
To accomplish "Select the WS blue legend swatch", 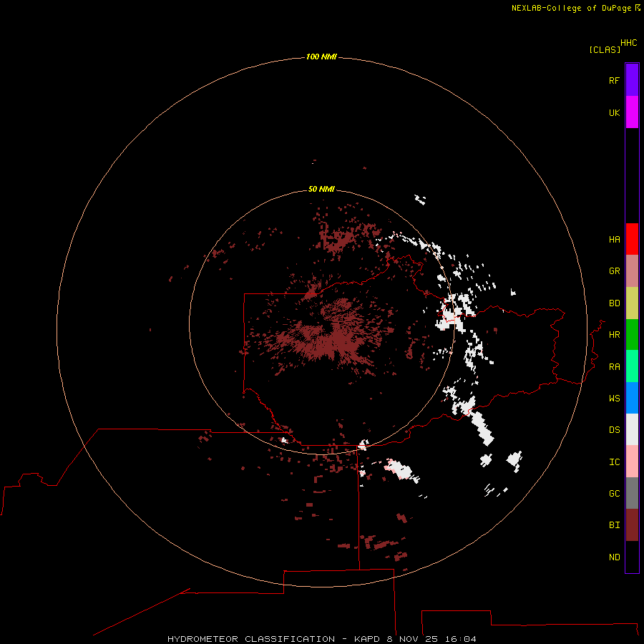I will pyautogui.click(x=632, y=398).
